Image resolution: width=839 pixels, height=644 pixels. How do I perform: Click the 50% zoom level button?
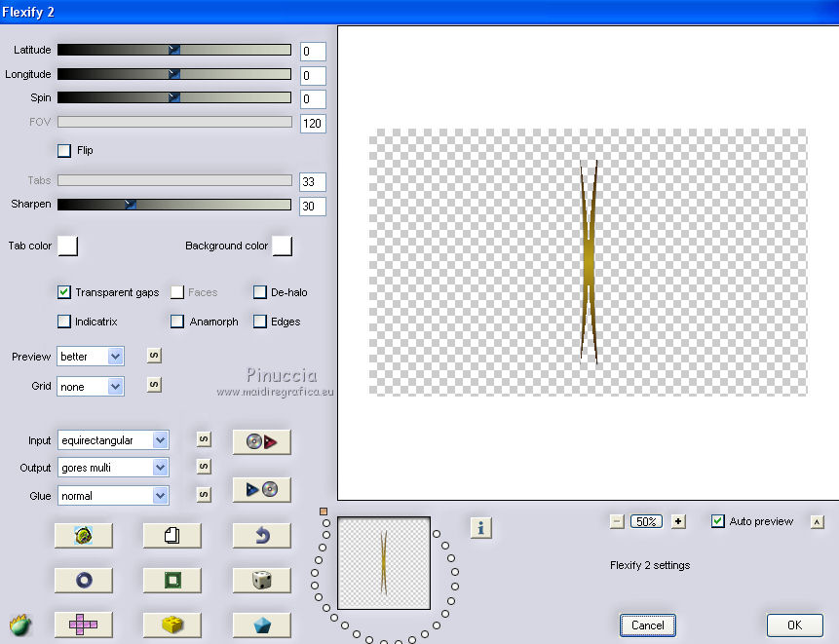pyautogui.click(x=646, y=521)
